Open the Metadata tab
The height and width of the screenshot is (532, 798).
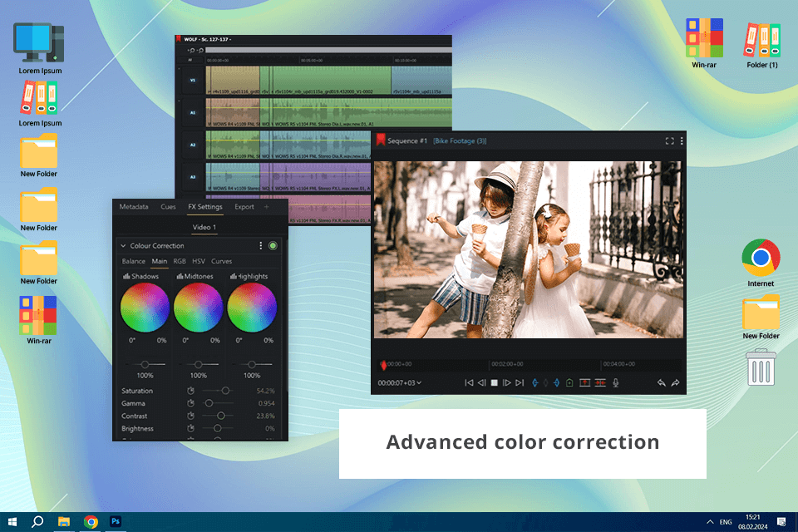coord(134,207)
